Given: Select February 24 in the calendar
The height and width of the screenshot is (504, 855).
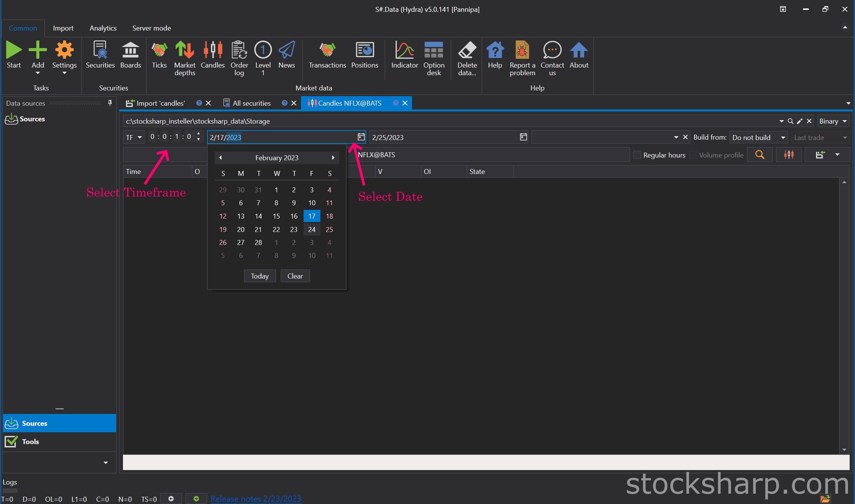Looking at the screenshot, I should tap(312, 229).
